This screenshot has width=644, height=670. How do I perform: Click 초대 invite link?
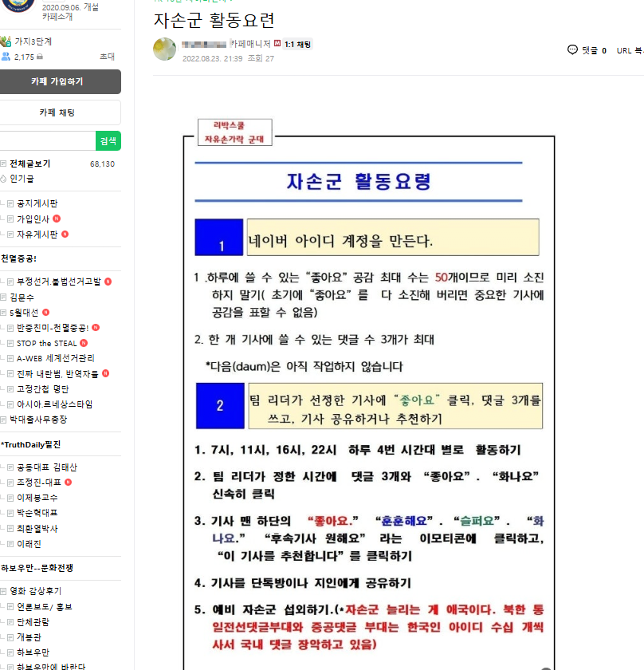pyautogui.click(x=107, y=57)
